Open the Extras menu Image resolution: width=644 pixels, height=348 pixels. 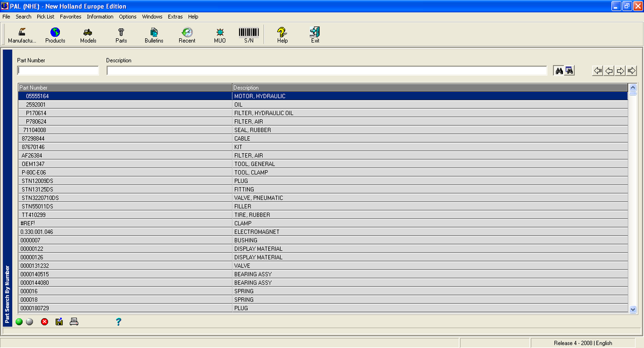coord(176,17)
